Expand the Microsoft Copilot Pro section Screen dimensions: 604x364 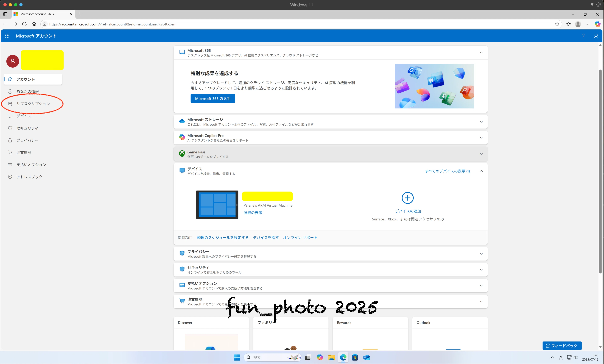[x=481, y=138]
